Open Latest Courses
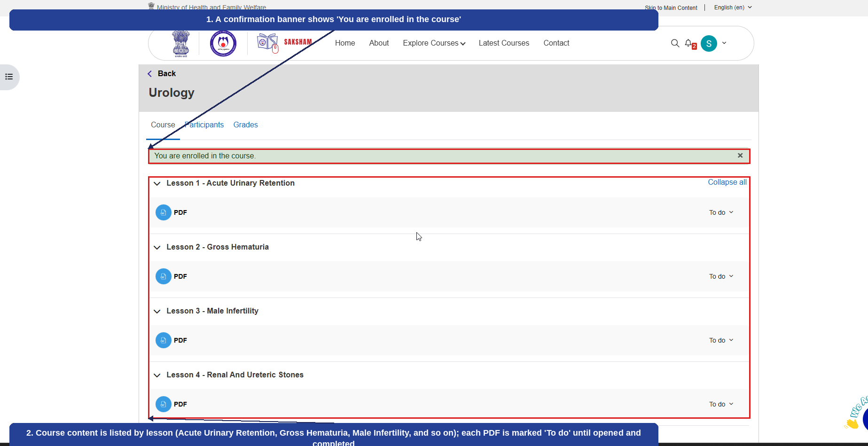This screenshot has width=868, height=446. 504,43
